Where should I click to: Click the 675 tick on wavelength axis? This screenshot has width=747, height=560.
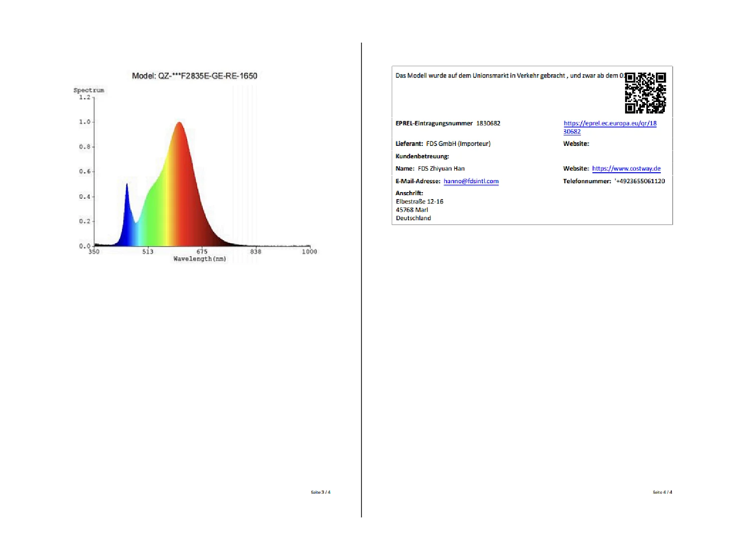coord(202,251)
